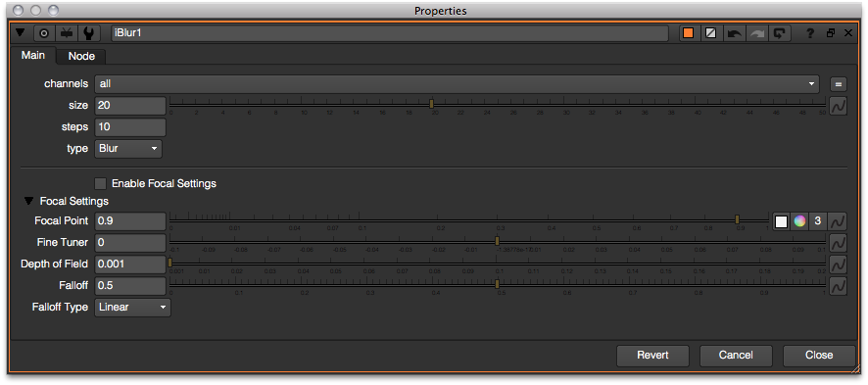Screen dimensions: 868x385
Task: Switch to the Node tab
Action: click(x=81, y=56)
